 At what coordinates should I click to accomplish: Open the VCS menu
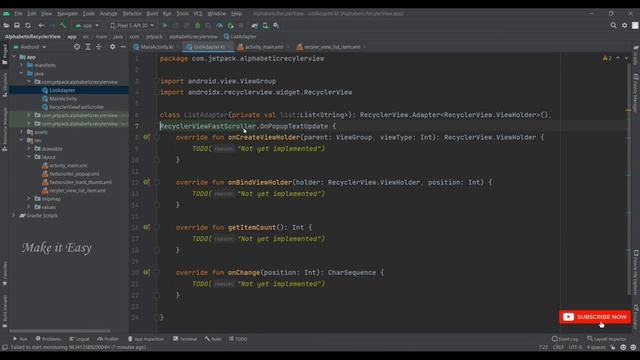pyautogui.click(x=198, y=13)
